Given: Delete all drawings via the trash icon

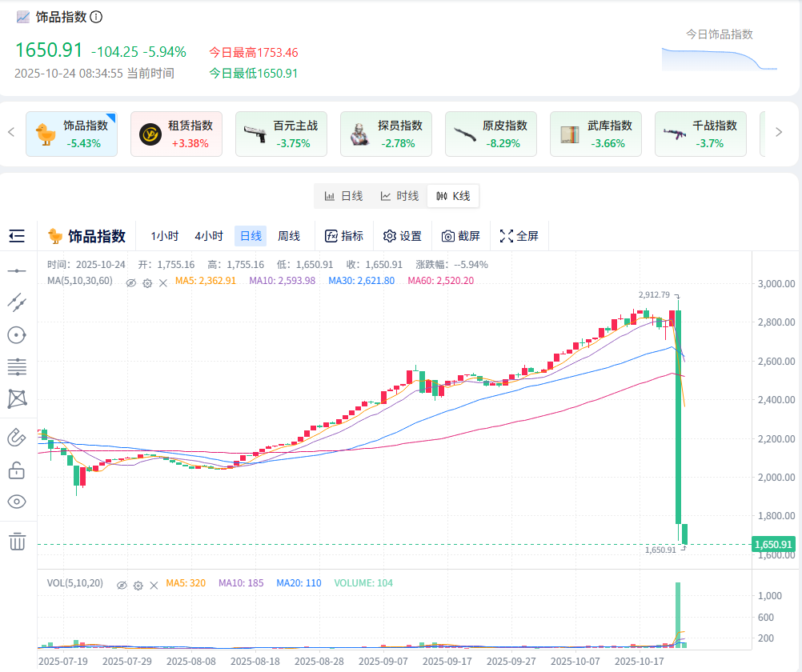Looking at the screenshot, I should pyautogui.click(x=17, y=542).
